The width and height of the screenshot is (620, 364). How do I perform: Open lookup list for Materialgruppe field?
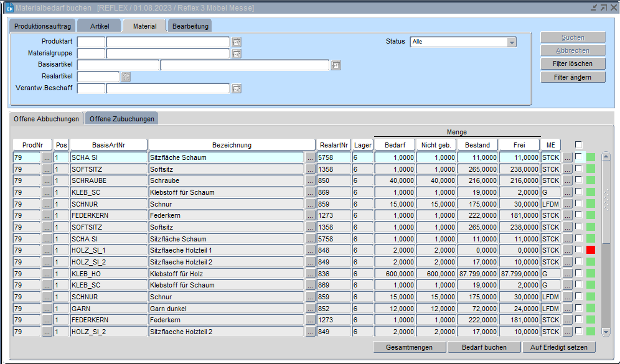click(237, 54)
